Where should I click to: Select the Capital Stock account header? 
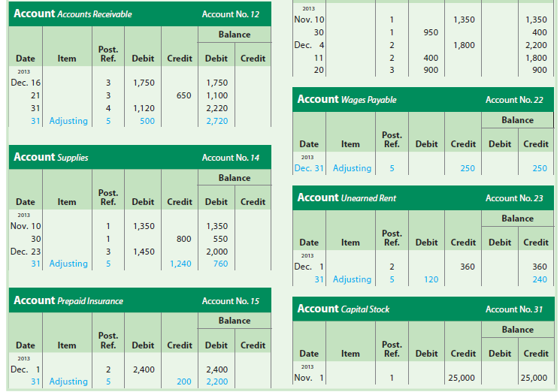(344, 309)
